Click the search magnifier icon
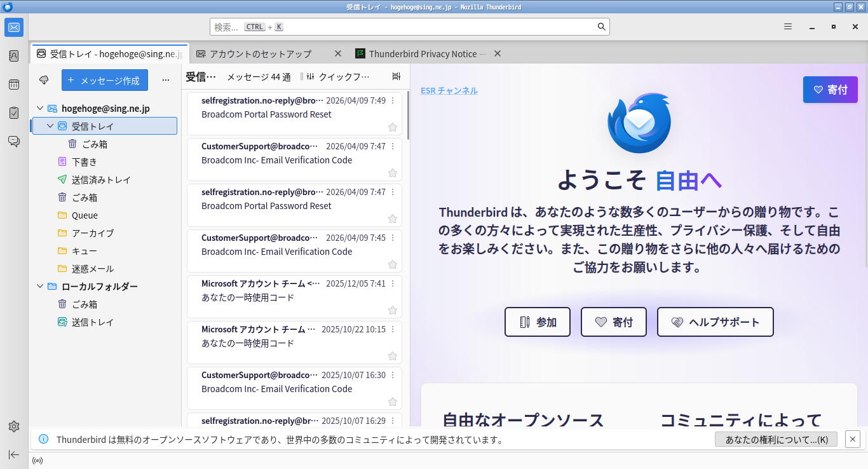This screenshot has height=469, width=868. point(601,27)
